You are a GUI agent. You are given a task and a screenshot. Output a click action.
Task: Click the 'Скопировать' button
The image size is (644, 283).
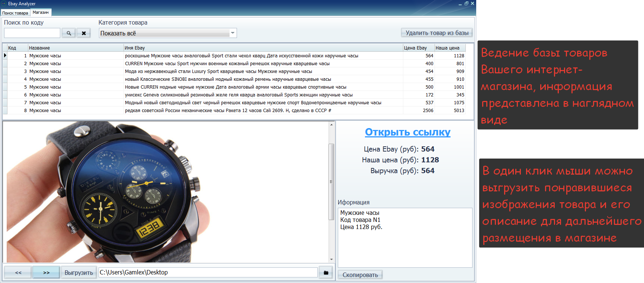point(360,275)
